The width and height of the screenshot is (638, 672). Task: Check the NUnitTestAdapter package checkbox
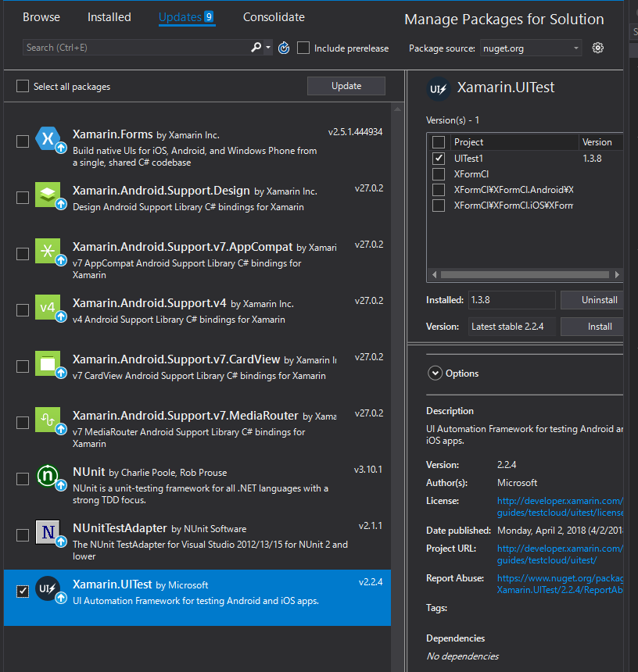[23, 534]
